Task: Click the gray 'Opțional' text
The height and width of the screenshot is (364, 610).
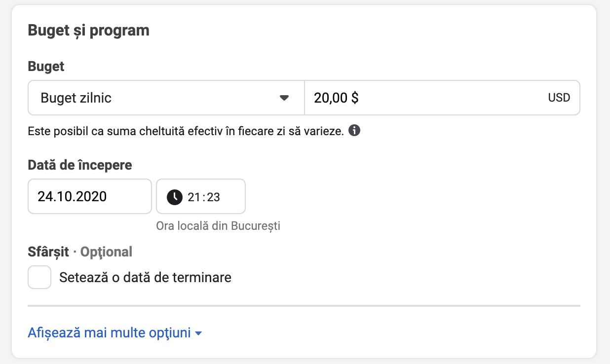Action: (x=106, y=252)
